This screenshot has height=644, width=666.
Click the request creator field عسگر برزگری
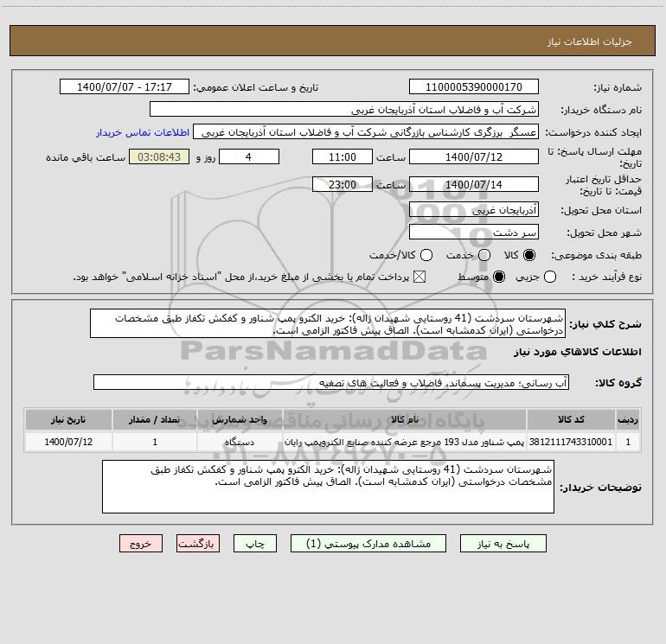pos(366,132)
